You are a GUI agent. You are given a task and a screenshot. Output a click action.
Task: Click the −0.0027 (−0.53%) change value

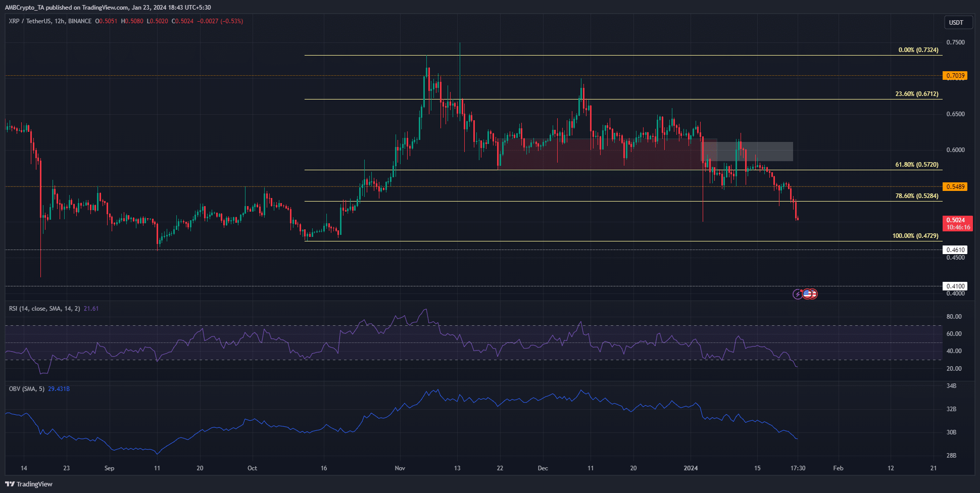click(220, 21)
